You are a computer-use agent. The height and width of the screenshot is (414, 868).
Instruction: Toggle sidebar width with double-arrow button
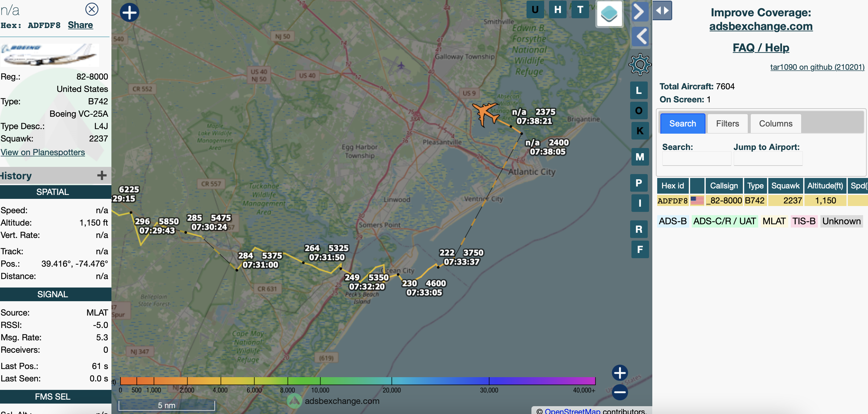(x=662, y=10)
